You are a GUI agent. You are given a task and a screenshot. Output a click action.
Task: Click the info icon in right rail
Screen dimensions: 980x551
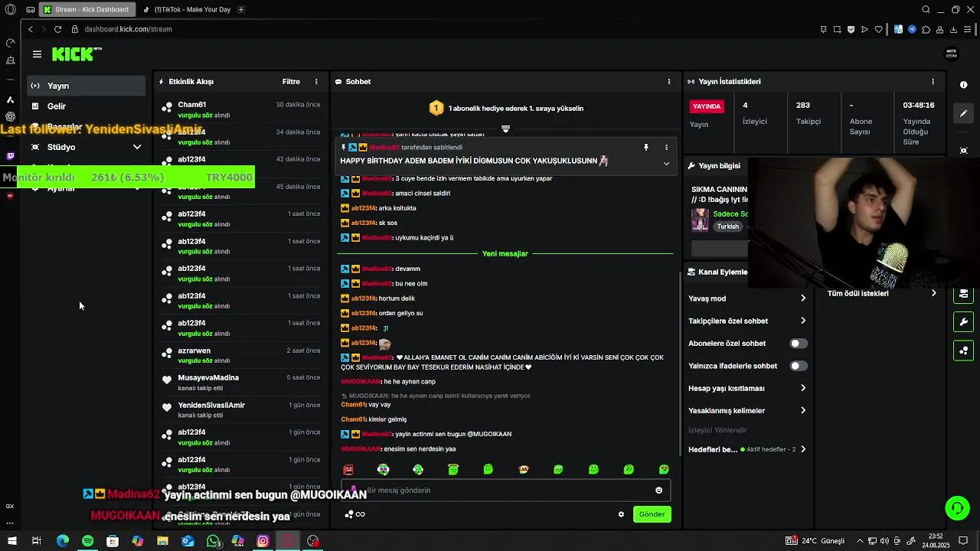coord(964,85)
